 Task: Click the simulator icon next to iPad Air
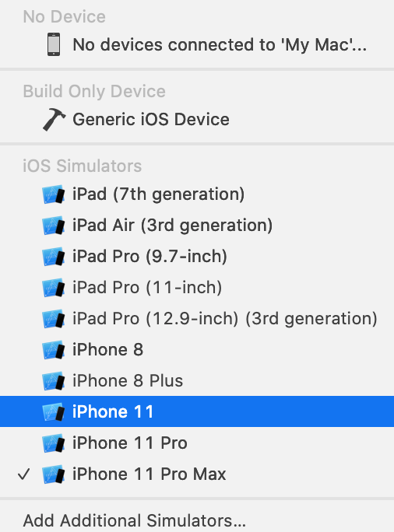pos(53,226)
